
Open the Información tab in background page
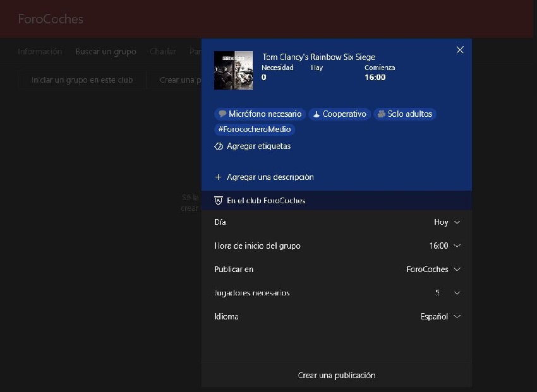40,52
